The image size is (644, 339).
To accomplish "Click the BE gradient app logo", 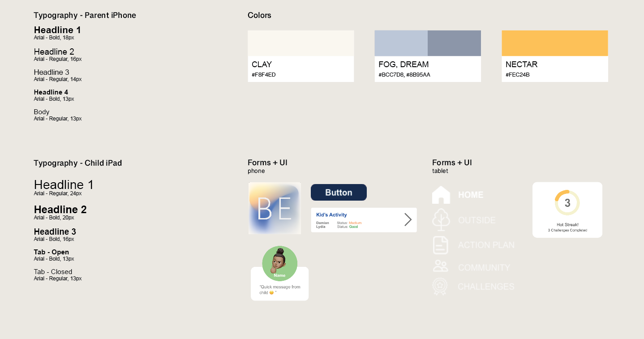I will [275, 208].
